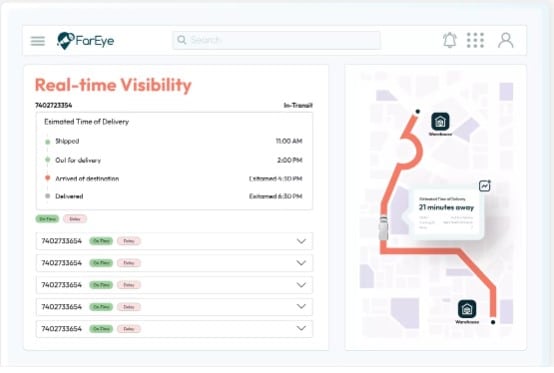Image resolution: width=554 pixels, height=373 pixels.
Task: Expand the last collapsed shipment row chevron
Action: (x=301, y=328)
